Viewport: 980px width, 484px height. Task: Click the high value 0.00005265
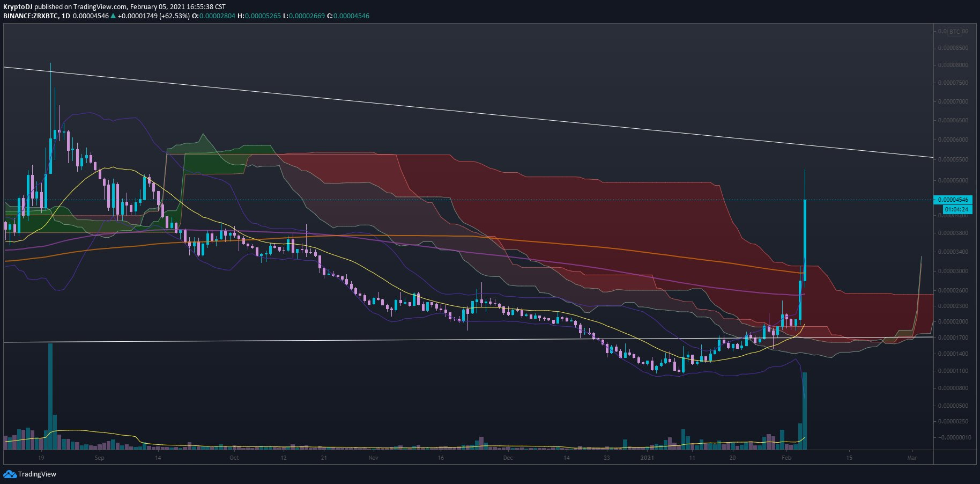[263, 16]
